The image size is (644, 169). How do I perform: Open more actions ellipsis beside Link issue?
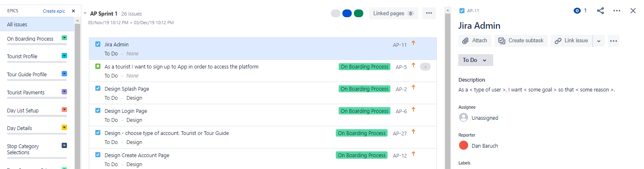(x=614, y=41)
